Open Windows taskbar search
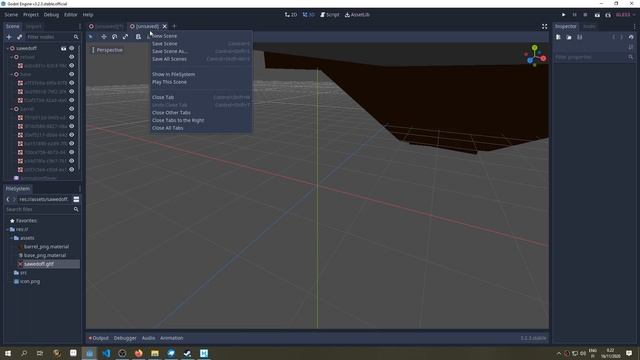This screenshot has width=640, height=360. [24, 353]
